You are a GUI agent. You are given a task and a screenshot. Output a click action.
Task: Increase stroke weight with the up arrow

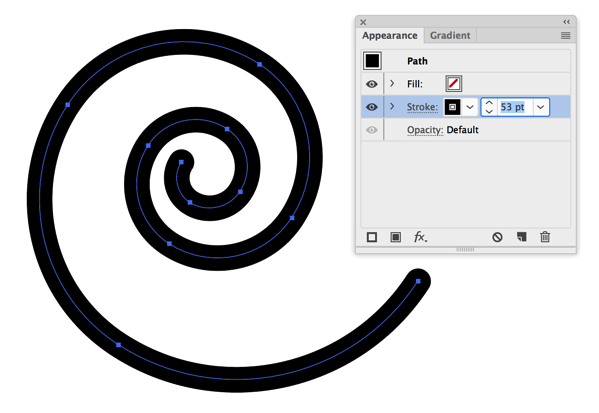pyautogui.click(x=489, y=103)
